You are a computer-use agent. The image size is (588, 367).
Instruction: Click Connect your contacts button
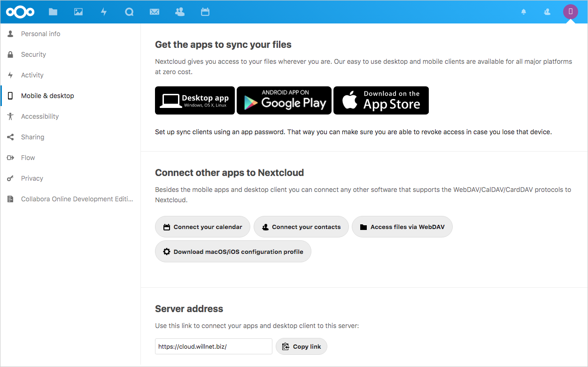tap(301, 227)
